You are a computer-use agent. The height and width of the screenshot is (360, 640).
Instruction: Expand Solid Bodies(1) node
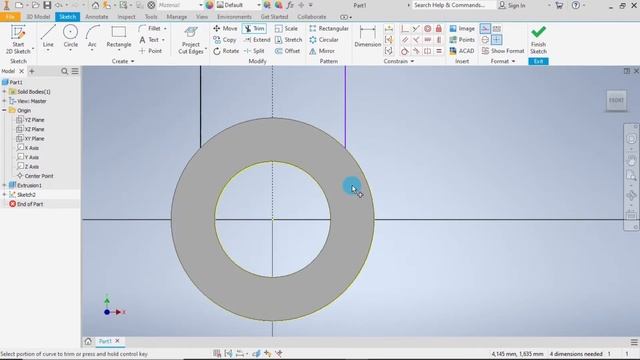point(4,92)
